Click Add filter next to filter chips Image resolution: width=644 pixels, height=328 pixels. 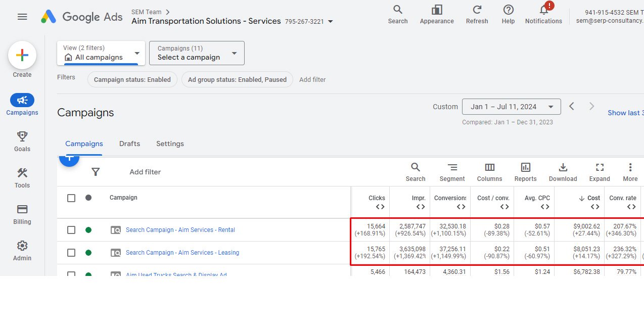[312, 80]
